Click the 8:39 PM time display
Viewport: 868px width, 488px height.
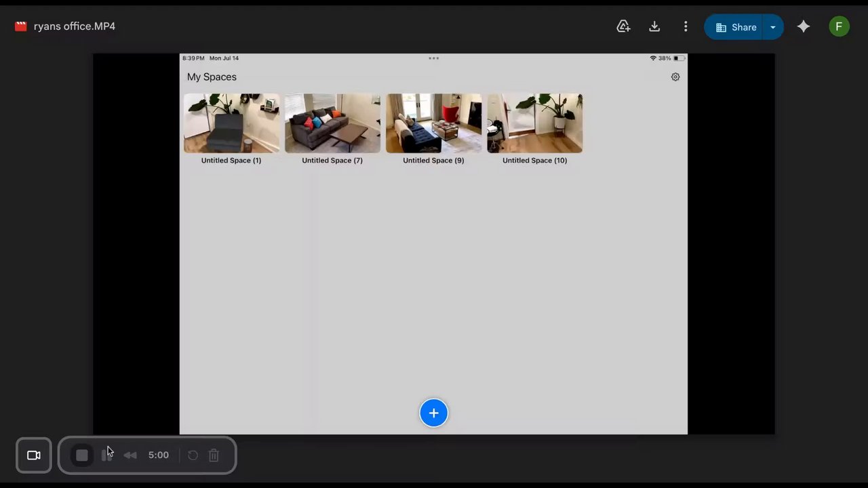tap(193, 58)
